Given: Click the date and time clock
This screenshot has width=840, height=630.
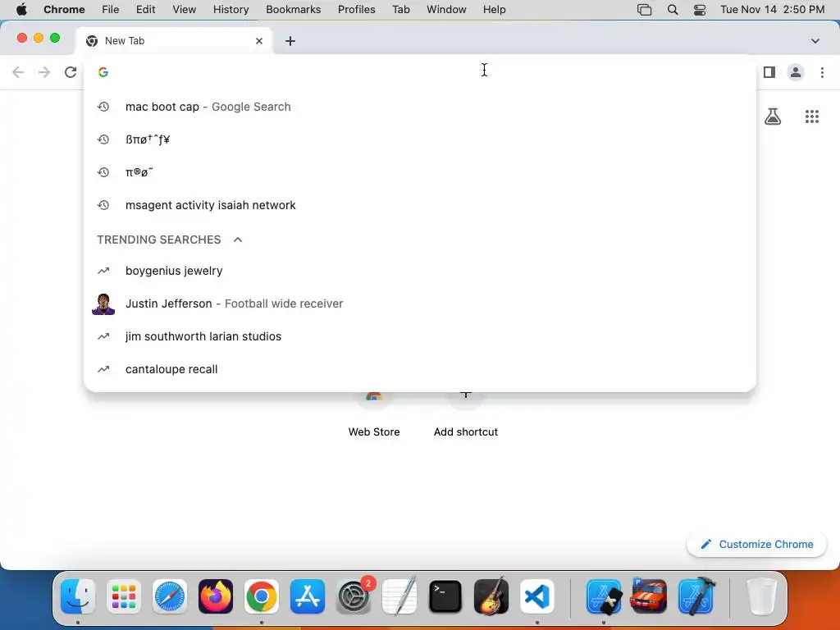Looking at the screenshot, I should click(772, 9).
